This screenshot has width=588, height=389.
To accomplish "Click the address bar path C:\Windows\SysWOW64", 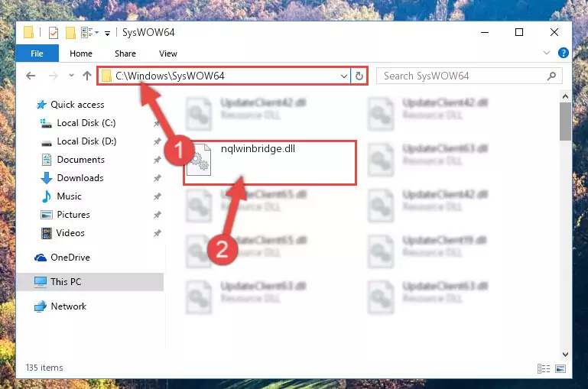I will (x=170, y=76).
